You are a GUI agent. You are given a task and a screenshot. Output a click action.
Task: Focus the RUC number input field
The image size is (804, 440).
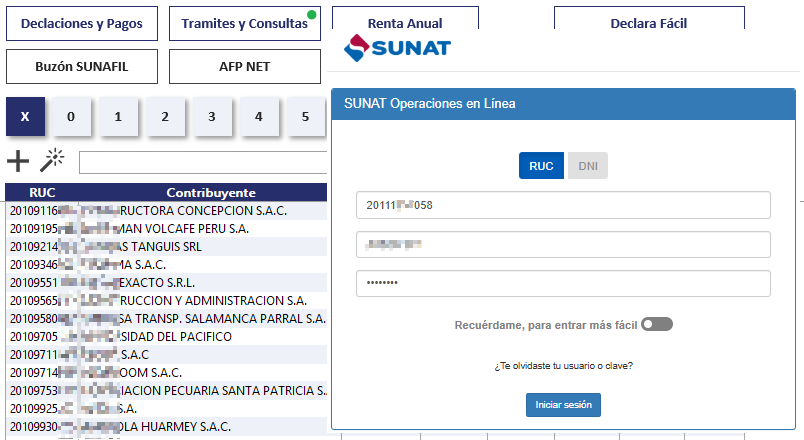[x=563, y=205]
